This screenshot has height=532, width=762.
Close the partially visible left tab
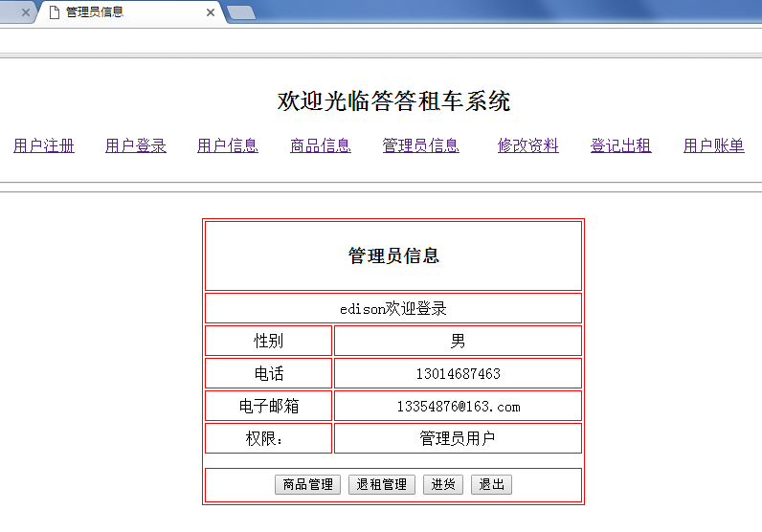pyautogui.click(x=26, y=12)
